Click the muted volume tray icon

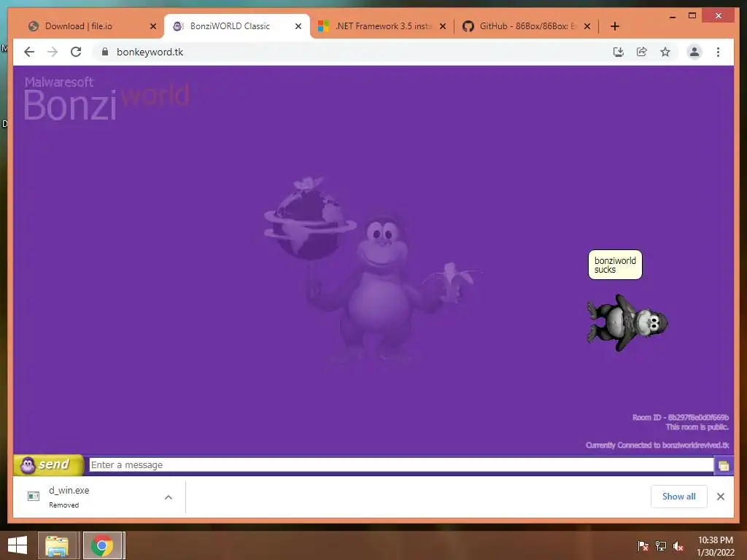pos(678,545)
